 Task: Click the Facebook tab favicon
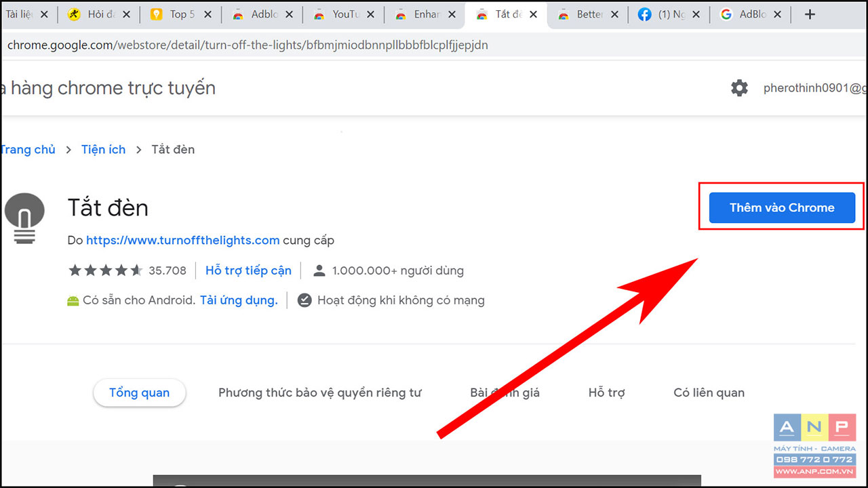pyautogui.click(x=644, y=14)
